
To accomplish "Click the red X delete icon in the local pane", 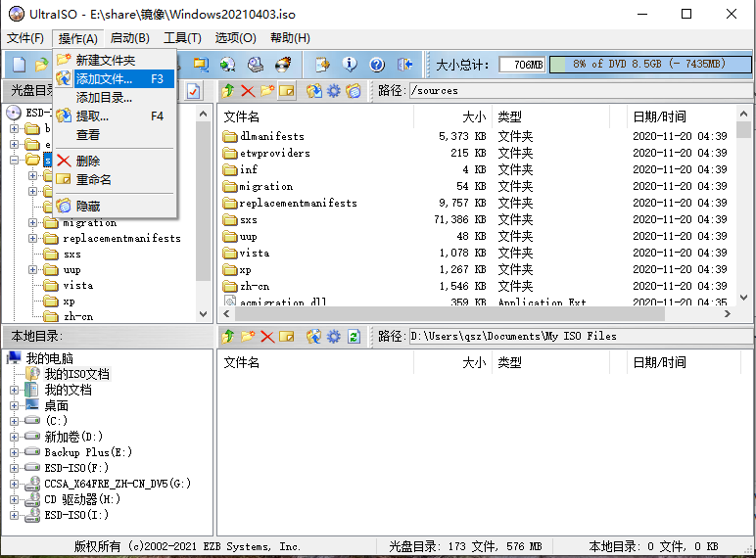I will coord(267,337).
